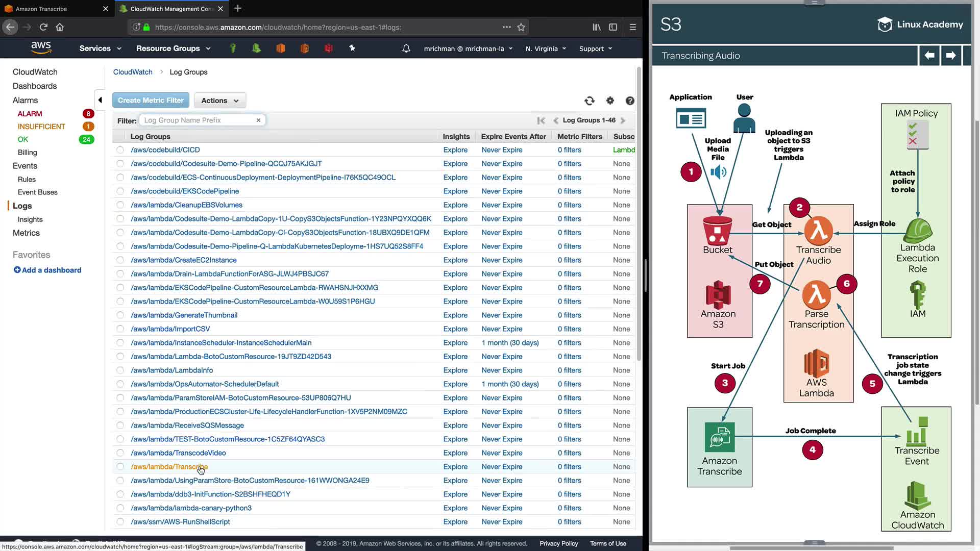Bookmark this page with star icon

pyautogui.click(x=521, y=28)
